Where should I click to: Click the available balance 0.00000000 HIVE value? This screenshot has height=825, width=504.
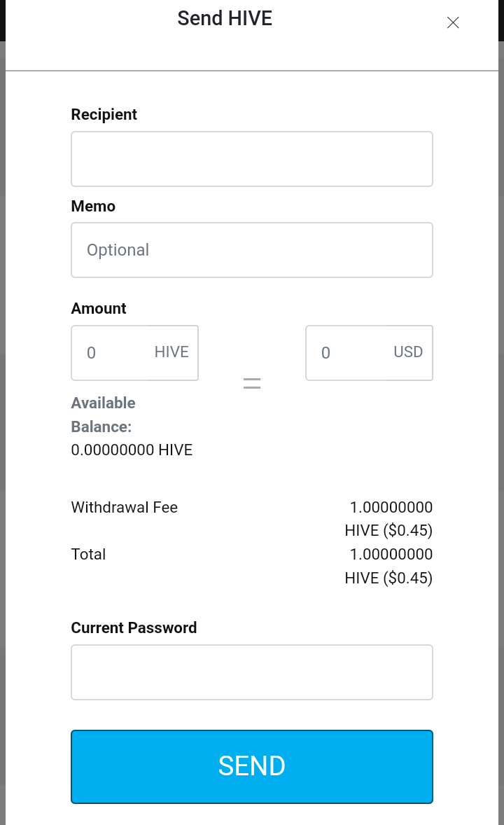pyautogui.click(x=132, y=450)
